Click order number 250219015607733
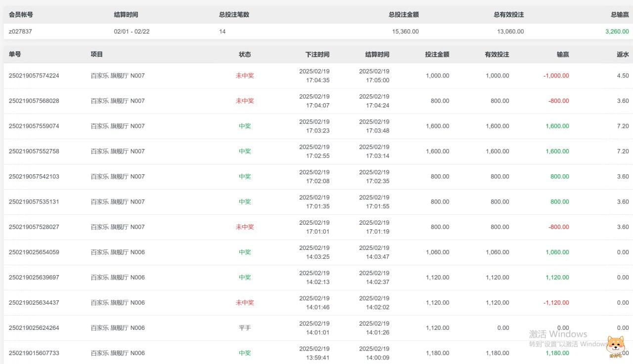The height and width of the screenshot is (364, 633). click(34, 353)
